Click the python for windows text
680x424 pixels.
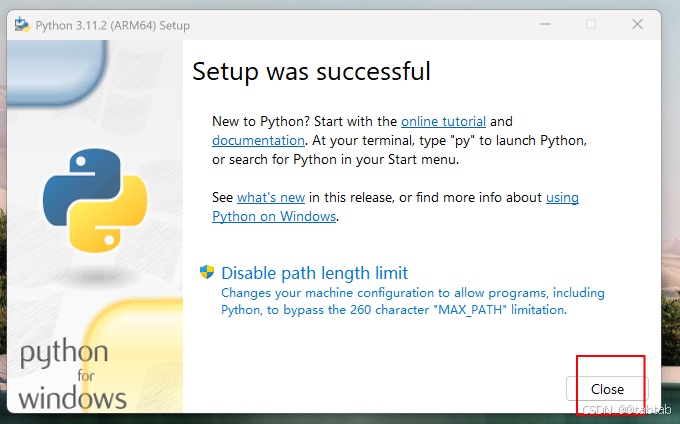coord(72,375)
